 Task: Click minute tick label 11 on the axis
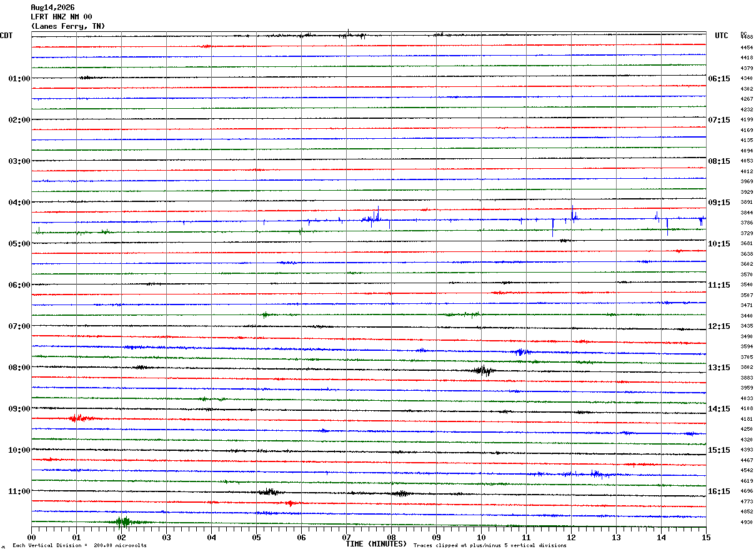point(526,537)
